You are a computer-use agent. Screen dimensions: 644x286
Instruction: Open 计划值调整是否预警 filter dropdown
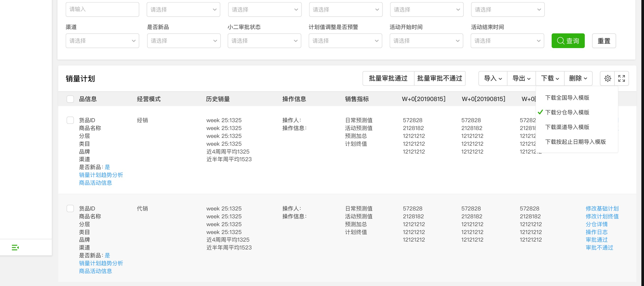pyautogui.click(x=346, y=41)
